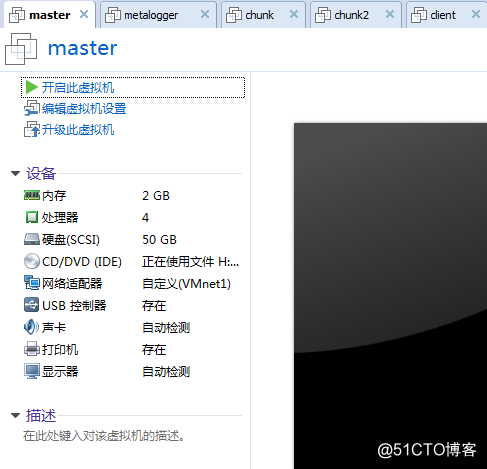Click the memory (内存) icon
Viewport: 487px width, 469px height.
(32, 195)
